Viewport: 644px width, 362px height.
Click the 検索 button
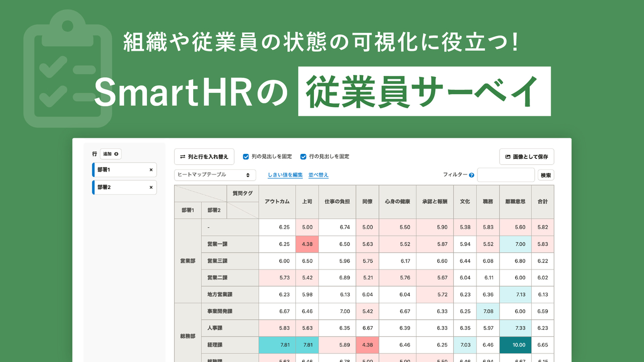coord(546,175)
